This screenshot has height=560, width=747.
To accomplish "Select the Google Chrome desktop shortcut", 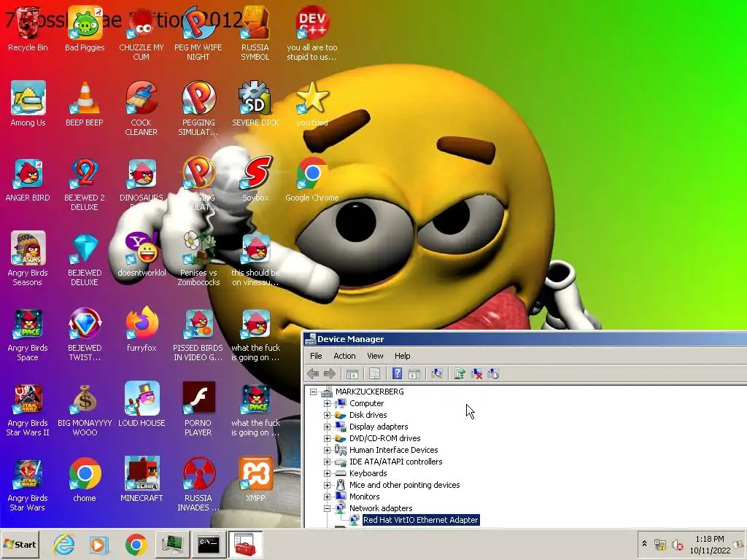I will point(312,180).
